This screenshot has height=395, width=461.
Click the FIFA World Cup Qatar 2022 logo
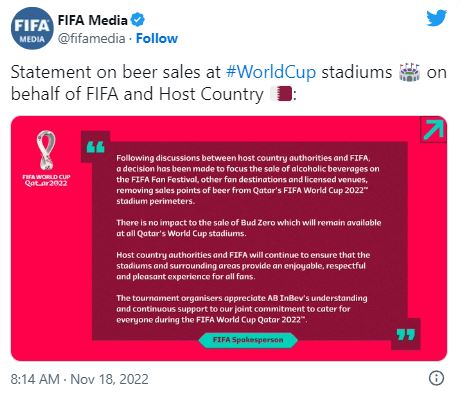click(x=46, y=159)
